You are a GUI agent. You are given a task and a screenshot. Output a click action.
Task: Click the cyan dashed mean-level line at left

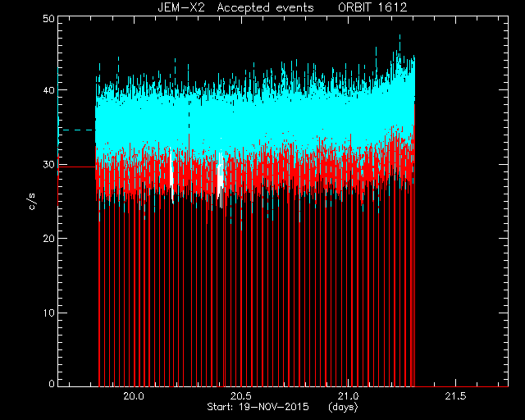(x=77, y=130)
